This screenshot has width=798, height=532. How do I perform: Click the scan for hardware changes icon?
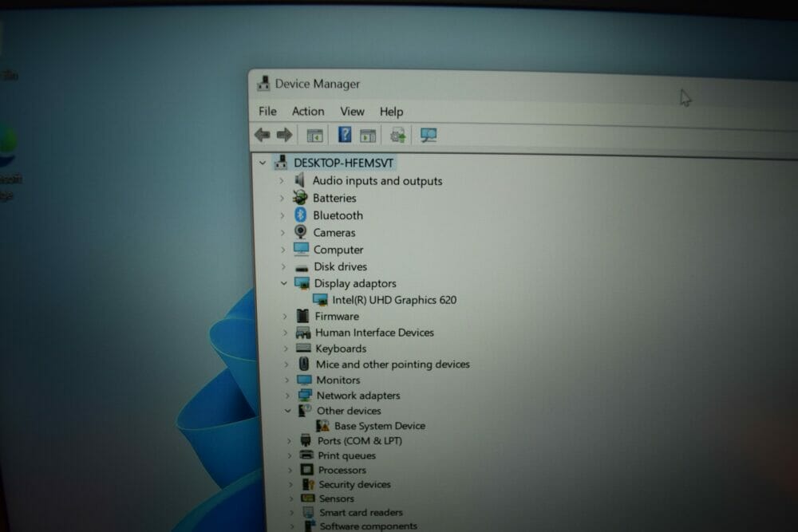(429, 136)
